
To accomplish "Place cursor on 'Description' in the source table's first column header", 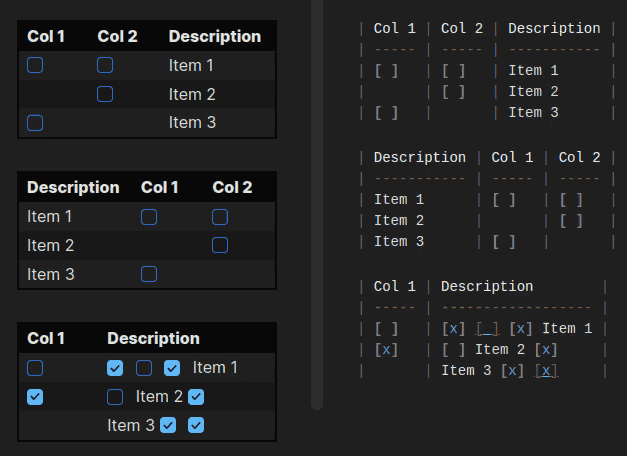I will pos(420,157).
